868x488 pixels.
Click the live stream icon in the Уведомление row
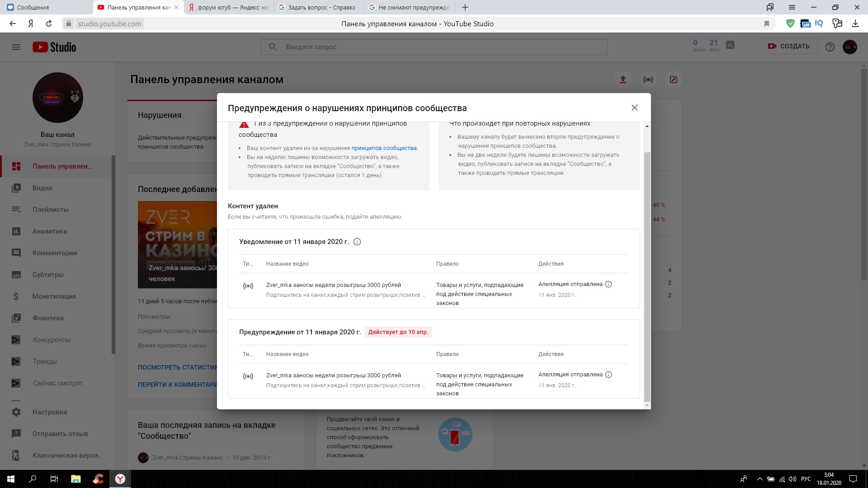point(248,286)
